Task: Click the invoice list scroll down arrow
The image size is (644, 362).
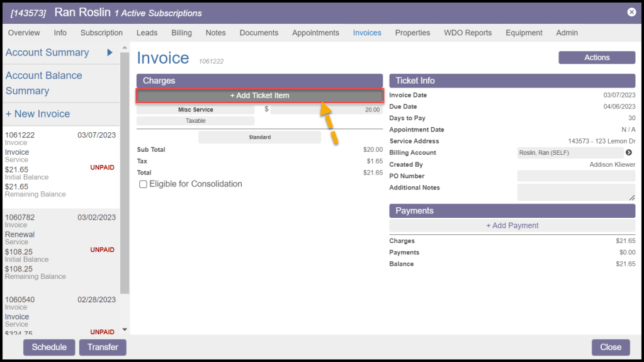Action: click(124, 329)
